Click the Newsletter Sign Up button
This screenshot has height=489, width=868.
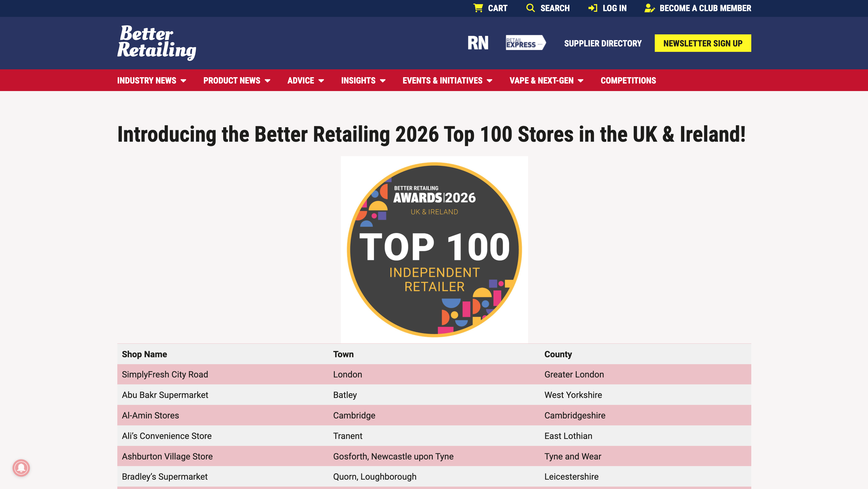pos(702,43)
